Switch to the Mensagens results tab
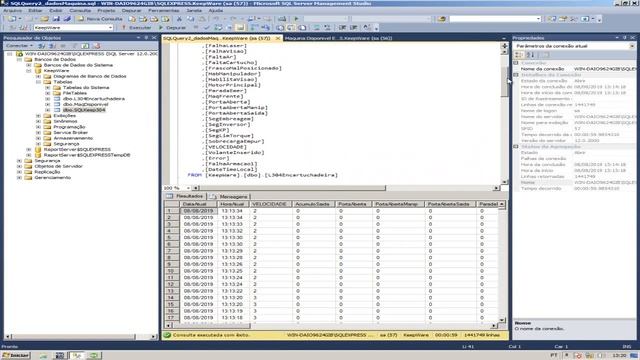640x360 pixels. (229, 196)
